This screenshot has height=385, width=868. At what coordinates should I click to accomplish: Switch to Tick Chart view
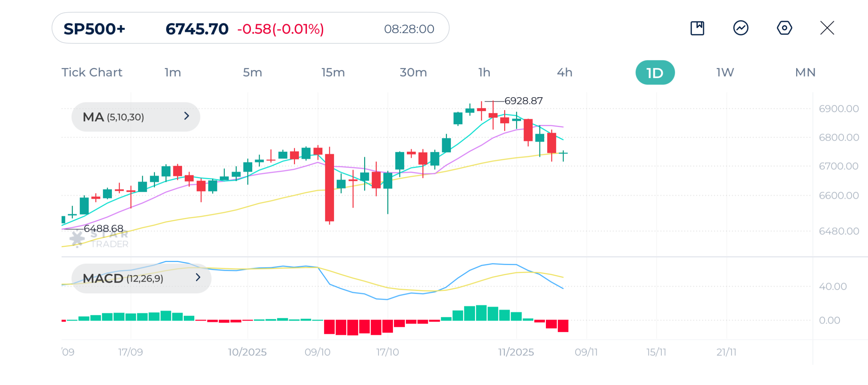point(92,73)
